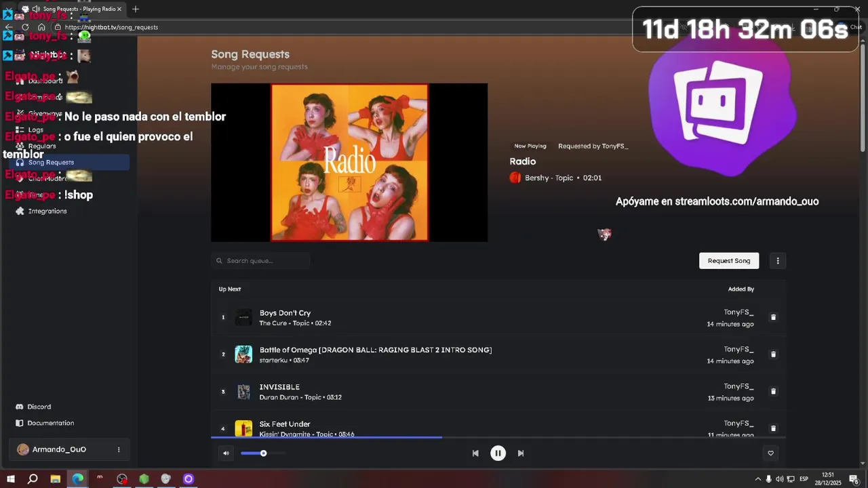Pause the currently playing song

pyautogui.click(x=498, y=453)
